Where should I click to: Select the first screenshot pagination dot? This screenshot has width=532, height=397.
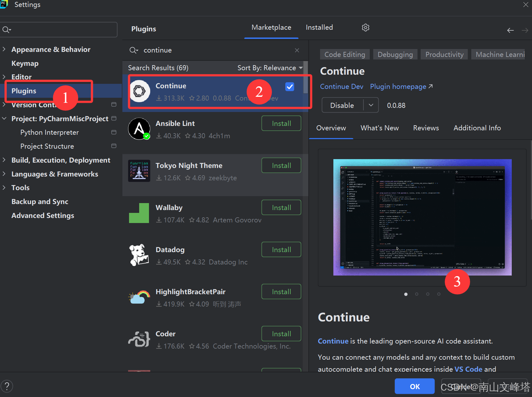(x=406, y=294)
